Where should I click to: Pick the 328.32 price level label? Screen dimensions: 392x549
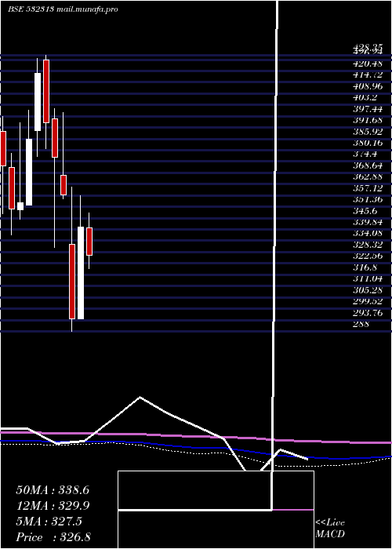[x=368, y=245]
